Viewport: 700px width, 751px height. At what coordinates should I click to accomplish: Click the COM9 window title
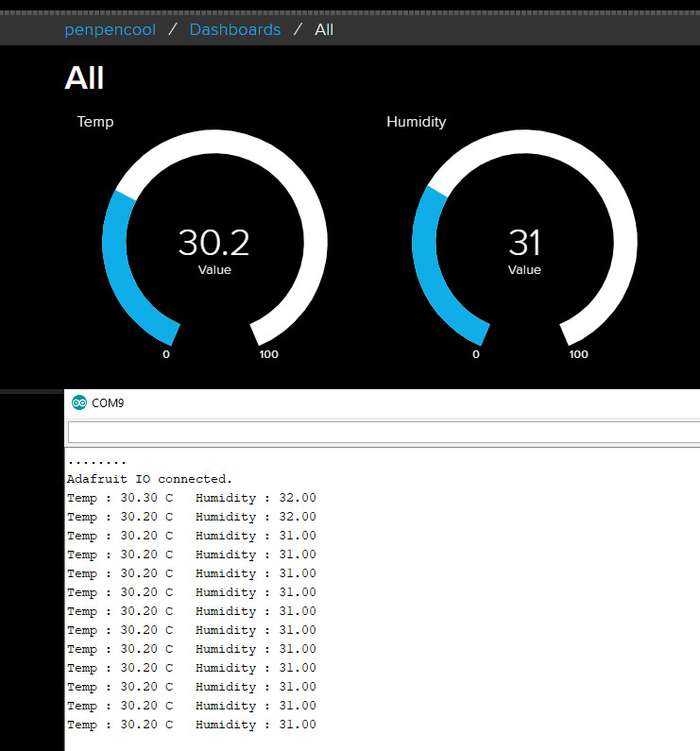108,403
